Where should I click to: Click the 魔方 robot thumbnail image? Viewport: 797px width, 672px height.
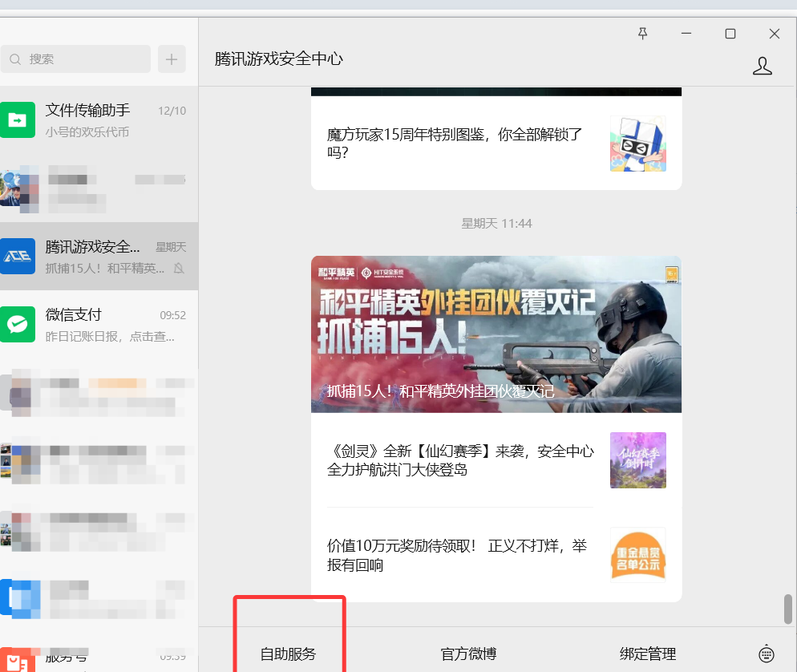point(637,144)
